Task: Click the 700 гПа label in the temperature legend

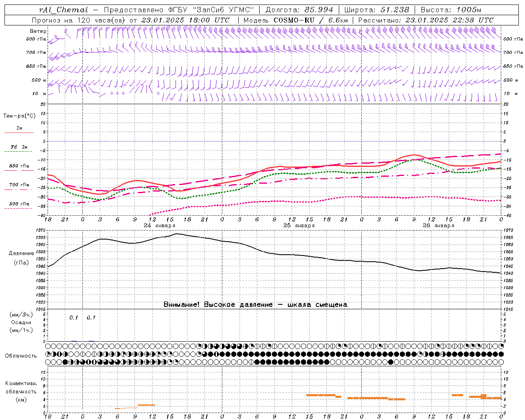Action: (19, 185)
